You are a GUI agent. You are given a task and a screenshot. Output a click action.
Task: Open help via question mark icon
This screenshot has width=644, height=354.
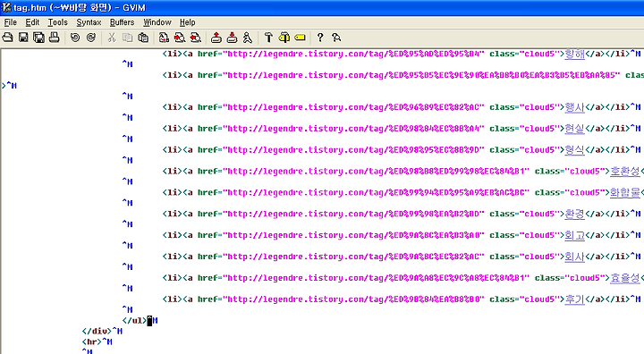click(x=320, y=38)
